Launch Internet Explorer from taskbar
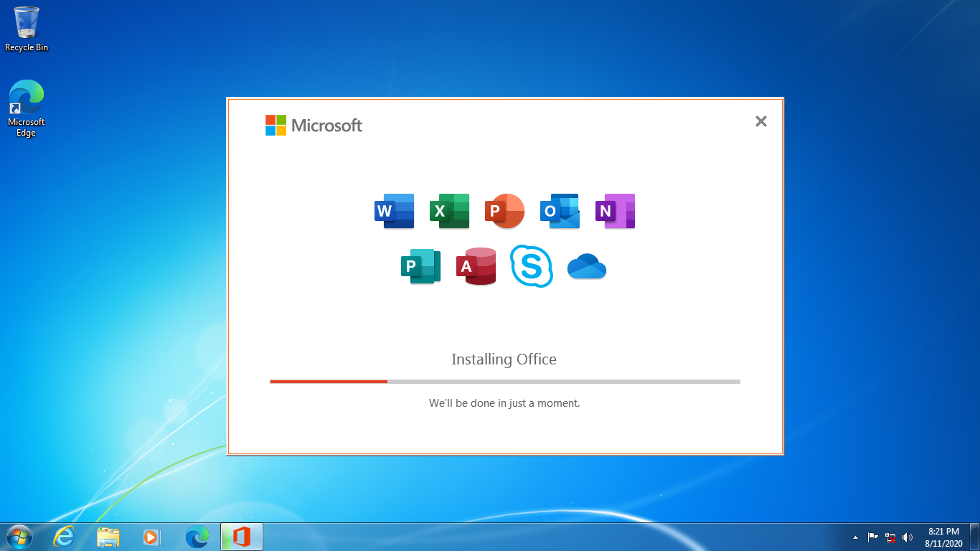The image size is (980, 551). pyautogui.click(x=64, y=537)
